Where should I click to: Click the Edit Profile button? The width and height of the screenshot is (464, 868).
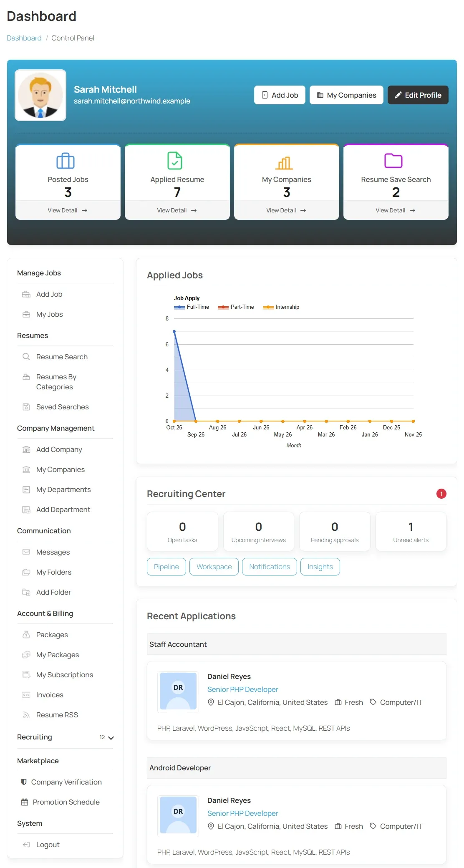(x=418, y=95)
